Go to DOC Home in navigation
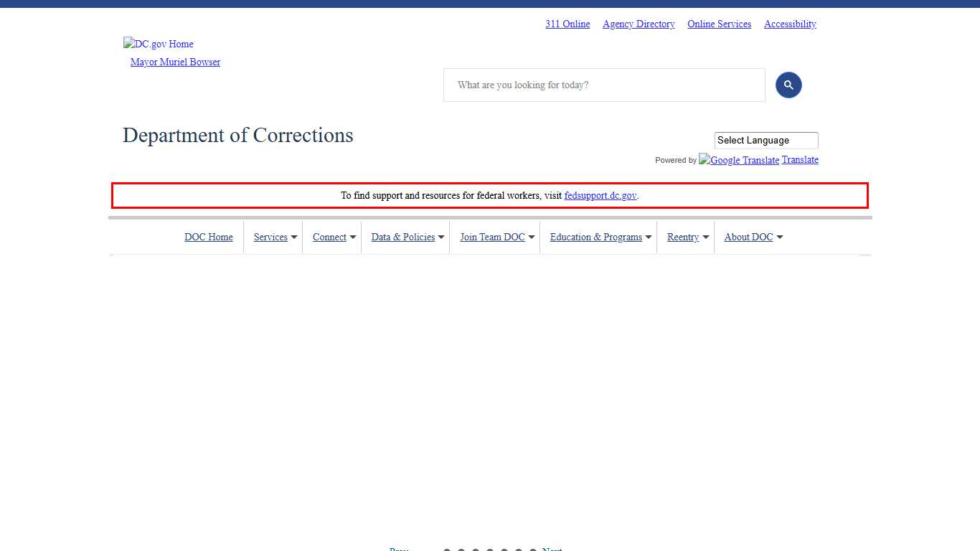Screen dimensions: 980x551 [x=209, y=237]
